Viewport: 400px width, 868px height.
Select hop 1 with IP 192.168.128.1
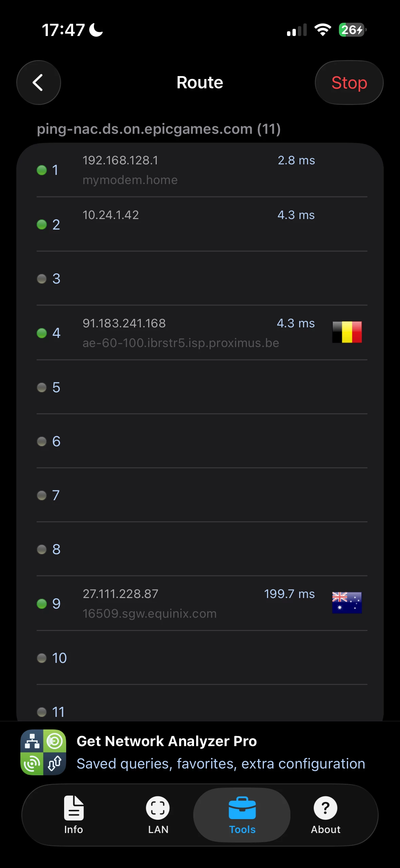click(202, 170)
